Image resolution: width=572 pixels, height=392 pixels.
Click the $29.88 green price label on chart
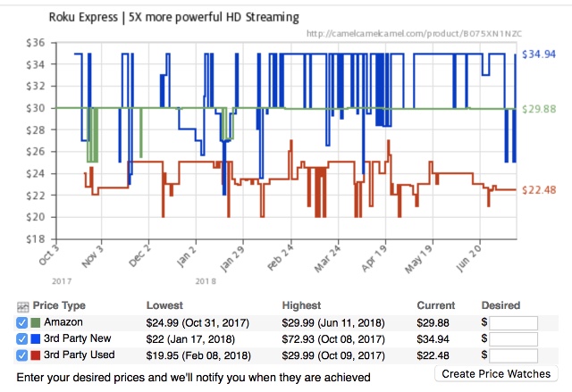click(x=539, y=109)
